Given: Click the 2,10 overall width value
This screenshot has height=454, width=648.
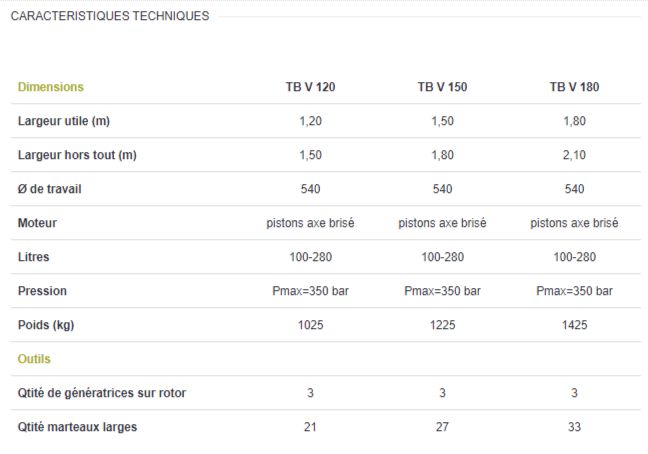Looking at the screenshot, I should tap(574, 155).
